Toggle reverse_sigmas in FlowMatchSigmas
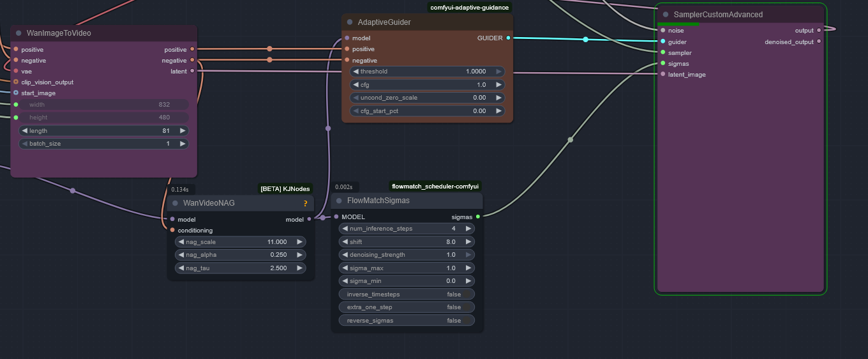The width and height of the screenshot is (868, 359). click(x=407, y=321)
